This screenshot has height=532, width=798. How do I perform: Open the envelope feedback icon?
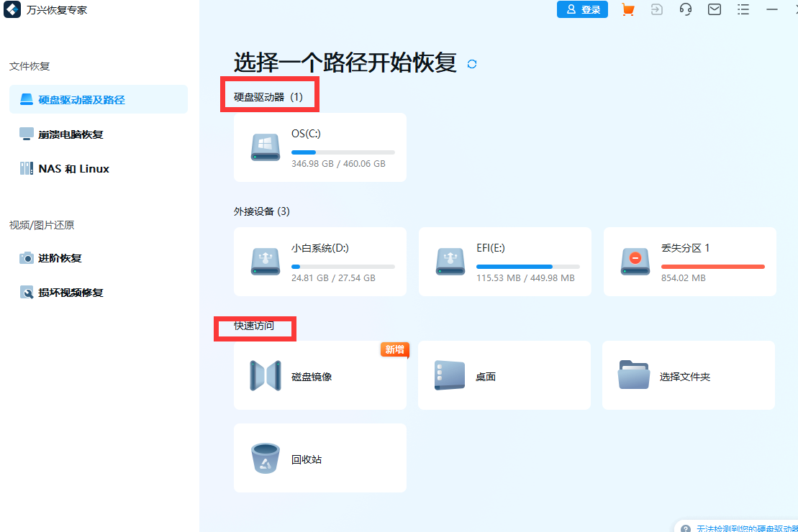pyautogui.click(x=714, y=9)
